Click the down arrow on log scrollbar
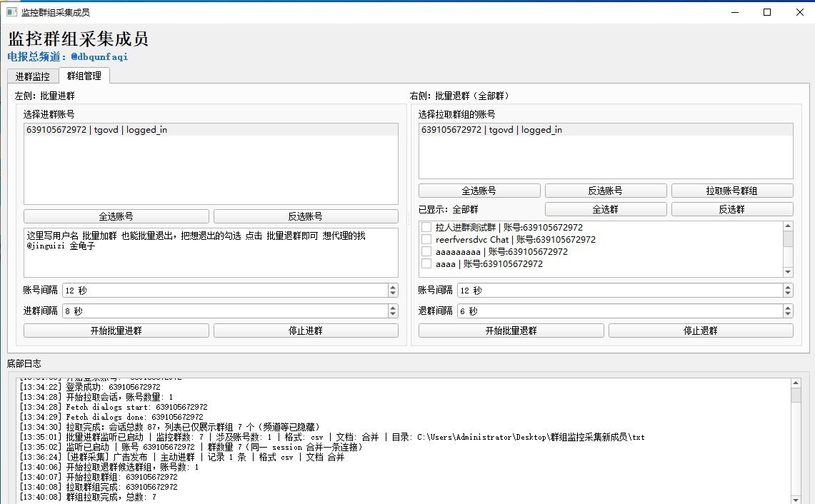This screenshot has height=504, width=815. pyautogui.click(x=795, y=499)
